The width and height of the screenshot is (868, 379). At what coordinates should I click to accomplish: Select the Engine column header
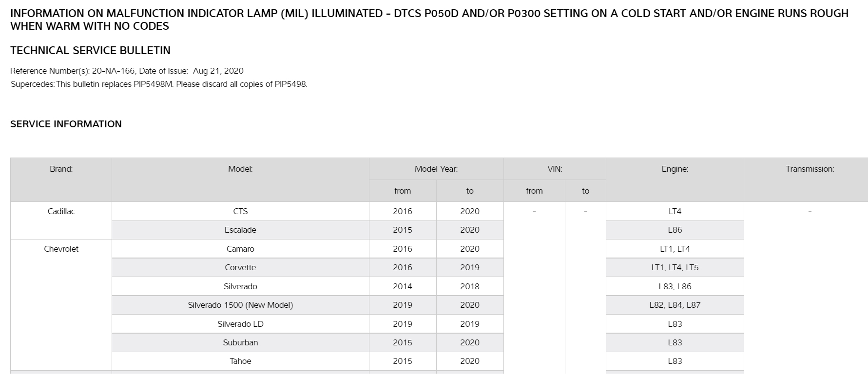[x=675, y=169]
